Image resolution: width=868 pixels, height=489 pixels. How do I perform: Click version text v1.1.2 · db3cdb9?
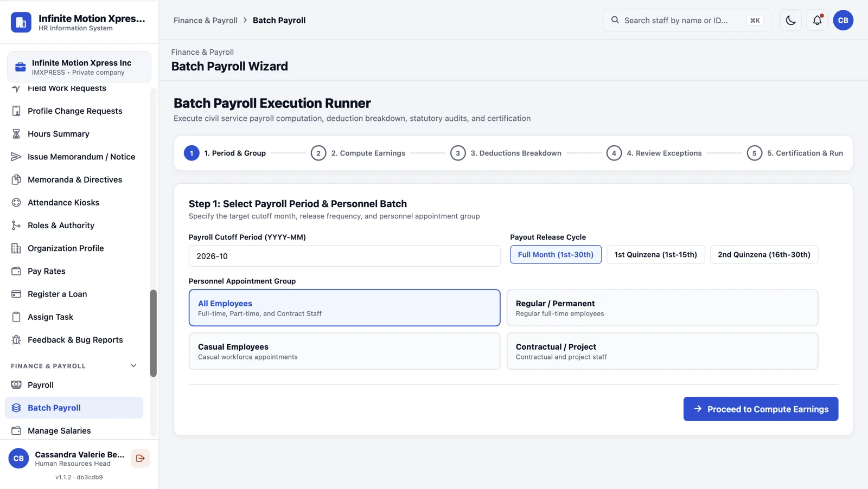tap(79, 478)
